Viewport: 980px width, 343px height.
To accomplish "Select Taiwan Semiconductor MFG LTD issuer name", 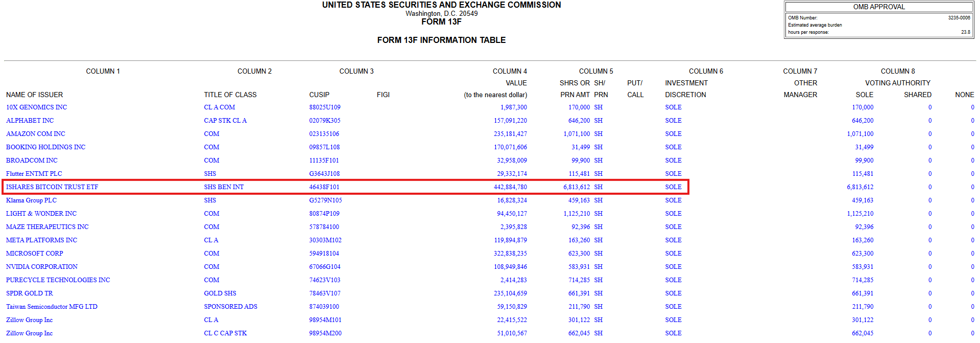I will point(52,307).
